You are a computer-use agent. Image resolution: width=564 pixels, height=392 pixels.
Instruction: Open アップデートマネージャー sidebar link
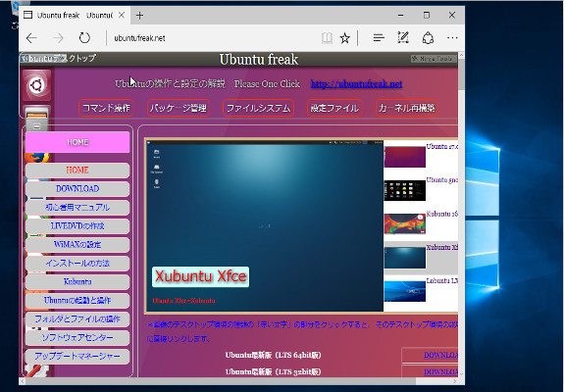click(x=77, y=356)
